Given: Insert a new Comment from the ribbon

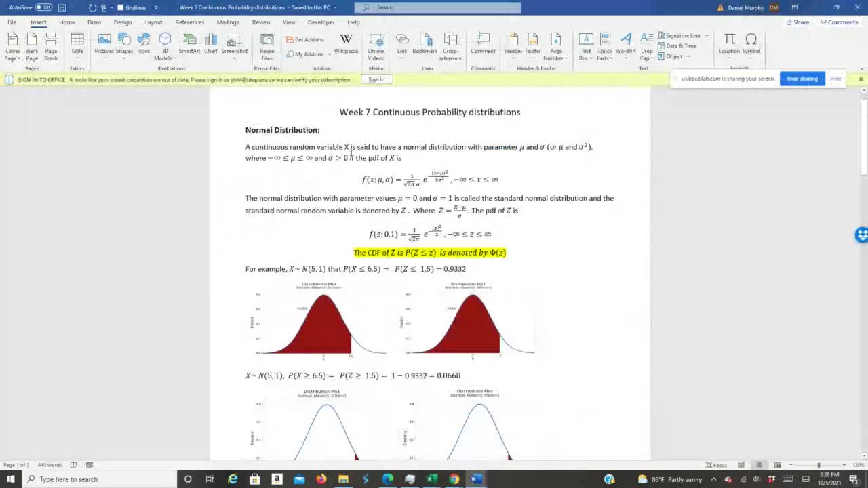Looking at the screenshot, I should click(x=483, y=43).
